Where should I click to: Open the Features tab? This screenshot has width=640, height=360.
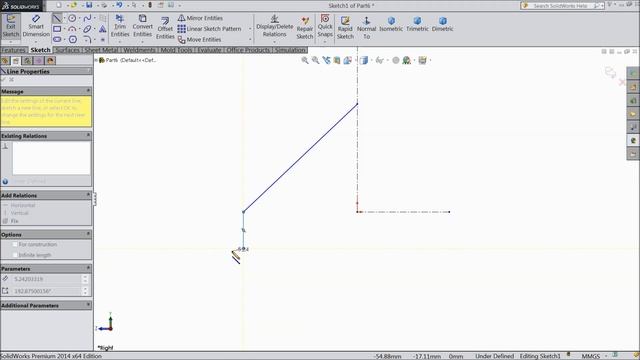tap(14, 50)
